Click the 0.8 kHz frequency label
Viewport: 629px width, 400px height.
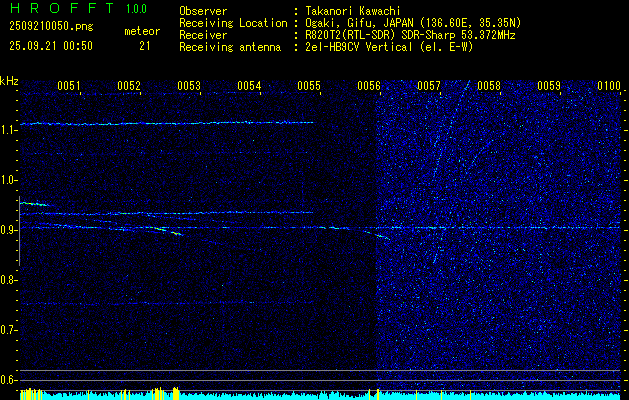point(7,280)
